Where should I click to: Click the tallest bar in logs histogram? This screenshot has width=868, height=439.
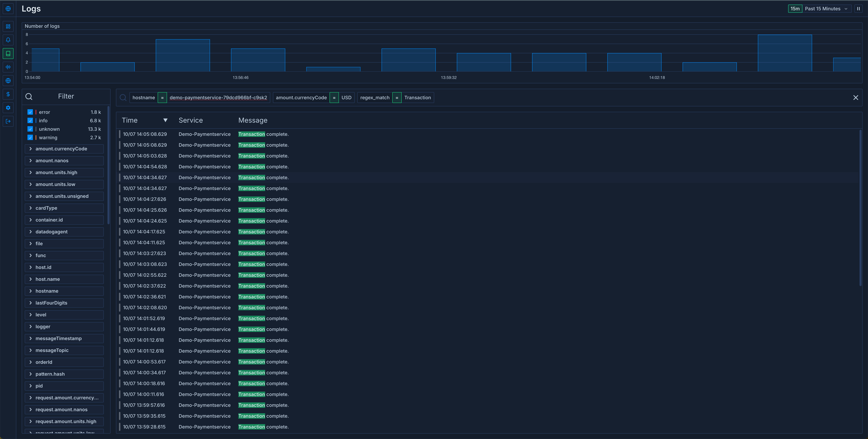tap(784, 53)
